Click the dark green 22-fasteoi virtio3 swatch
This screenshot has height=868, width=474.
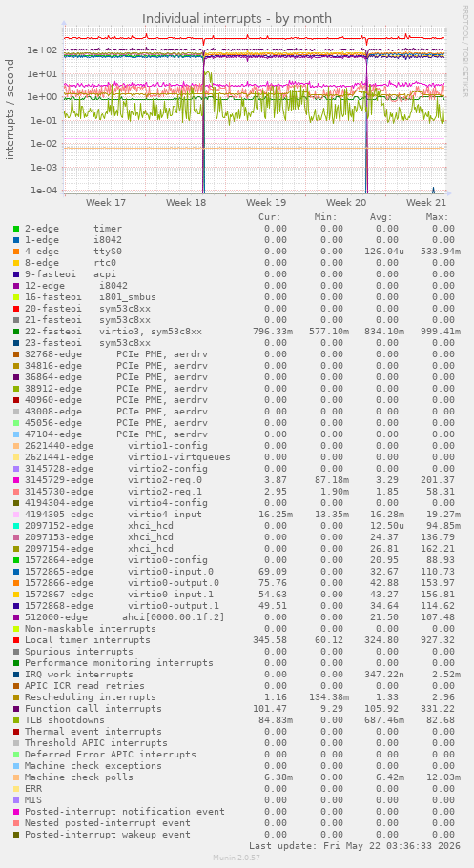[x=16, y=332]
